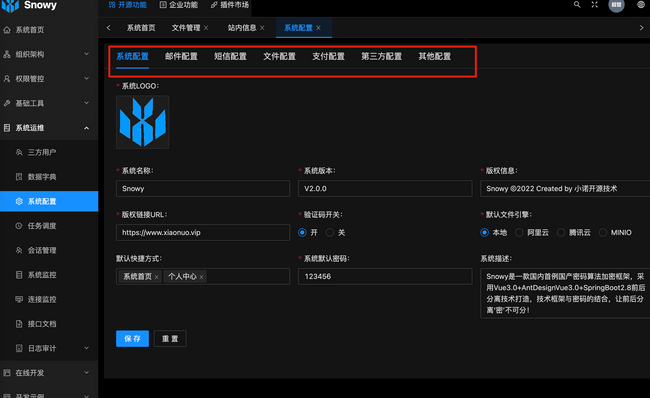The width and height of the screenshot is (650, 398).
Task: Click the 会话管理 icon
Action: [x=19, y=250]
